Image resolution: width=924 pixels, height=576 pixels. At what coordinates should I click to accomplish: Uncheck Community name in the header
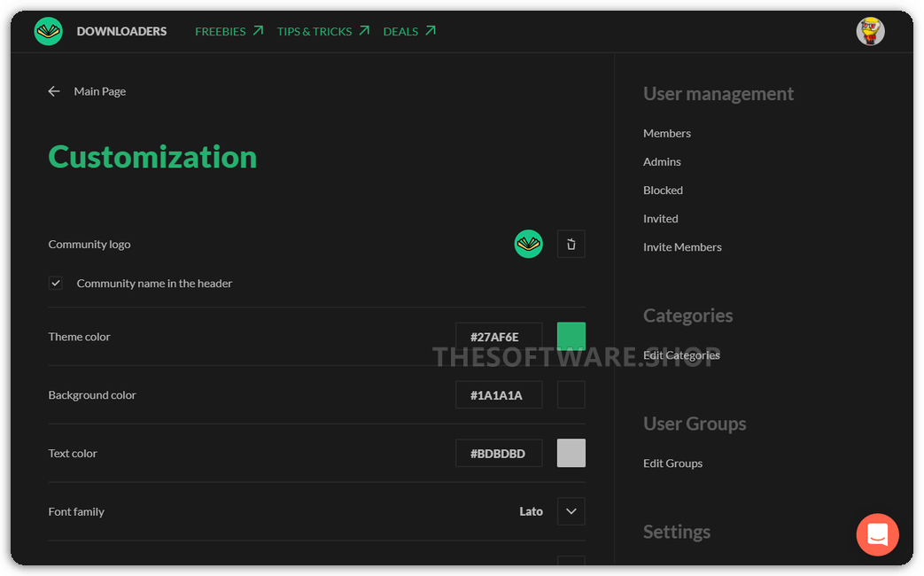pos(56,284)
